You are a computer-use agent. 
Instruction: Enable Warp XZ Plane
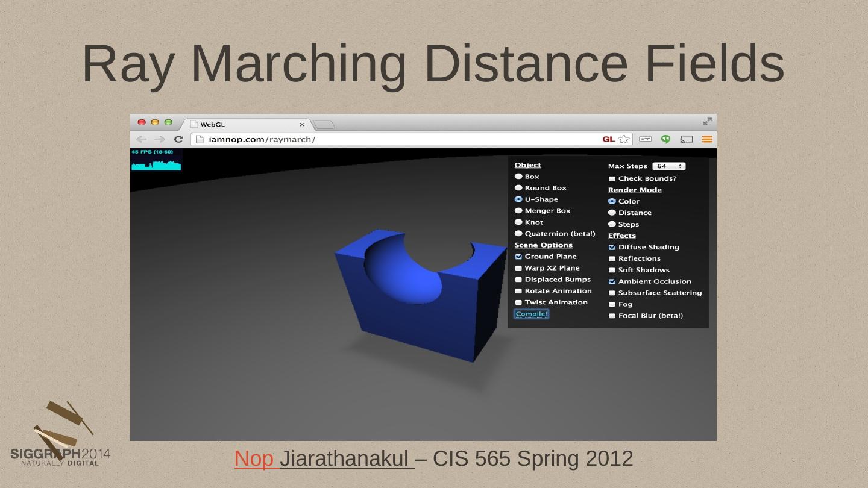pos(518,268)
